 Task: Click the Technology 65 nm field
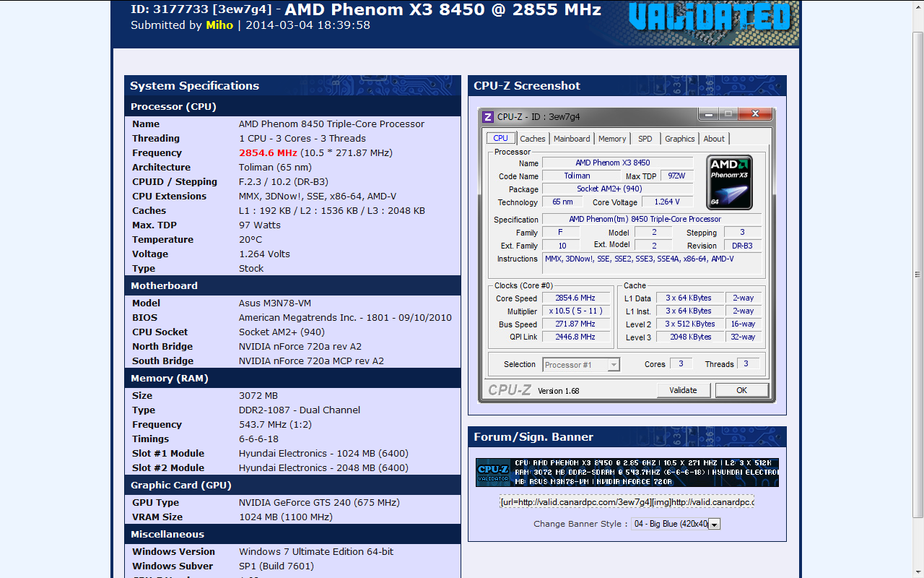pos(562,202)
